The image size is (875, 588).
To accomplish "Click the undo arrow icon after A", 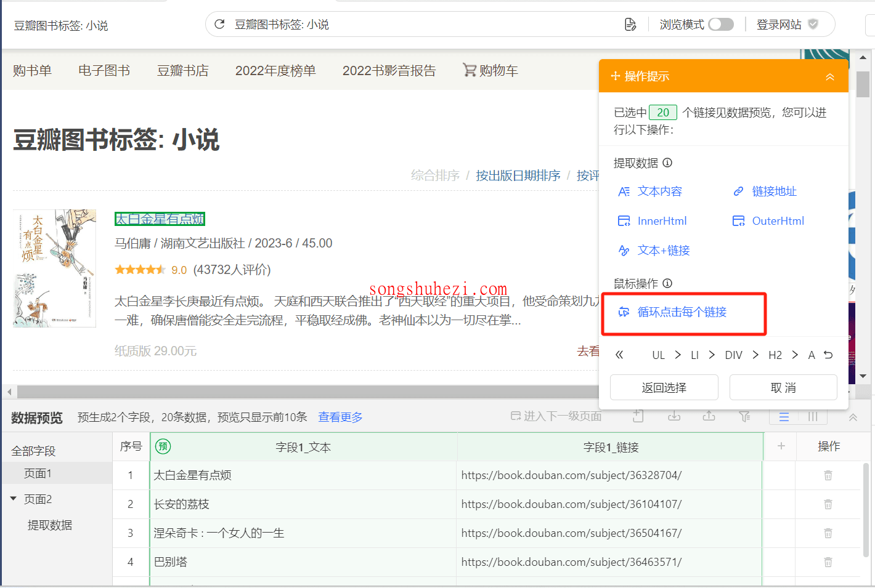I will pos(828,355).
